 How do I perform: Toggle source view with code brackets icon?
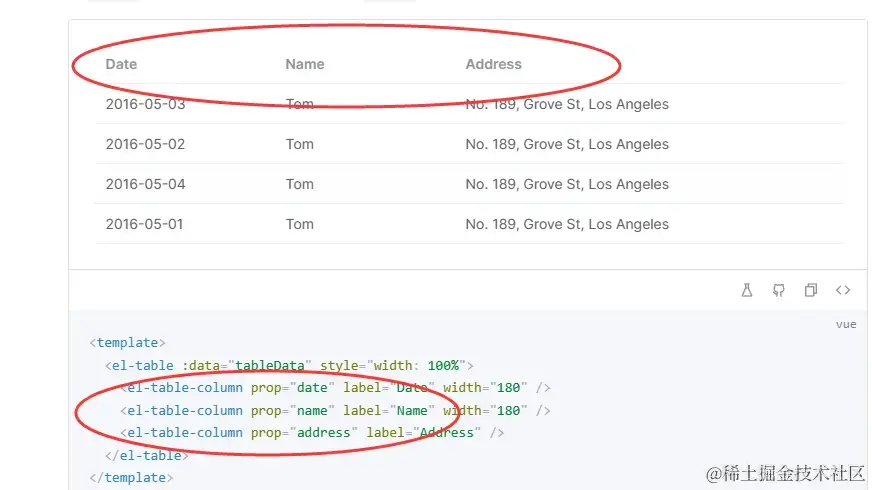pyautogui.click(x=843, y=290)
